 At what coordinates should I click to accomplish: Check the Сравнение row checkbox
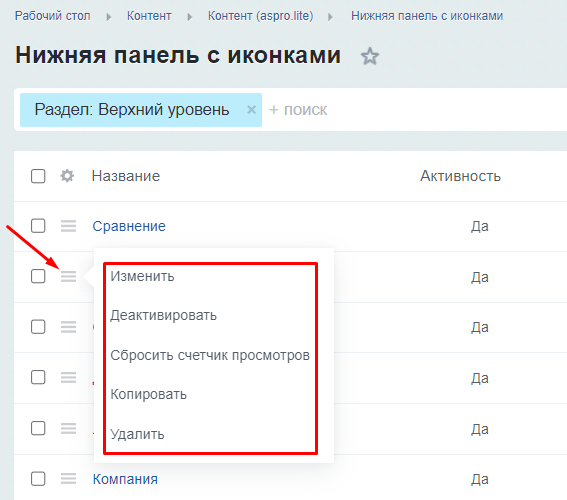[38, 226]
